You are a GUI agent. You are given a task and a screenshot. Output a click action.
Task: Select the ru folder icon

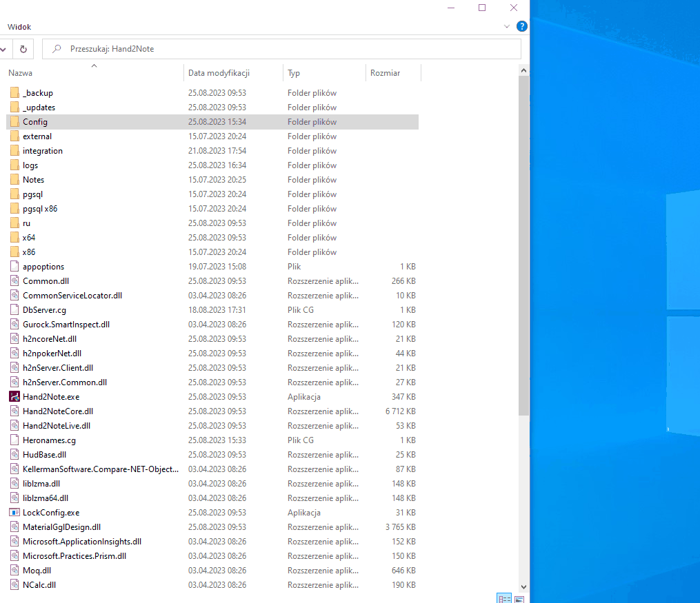(14, 223)
